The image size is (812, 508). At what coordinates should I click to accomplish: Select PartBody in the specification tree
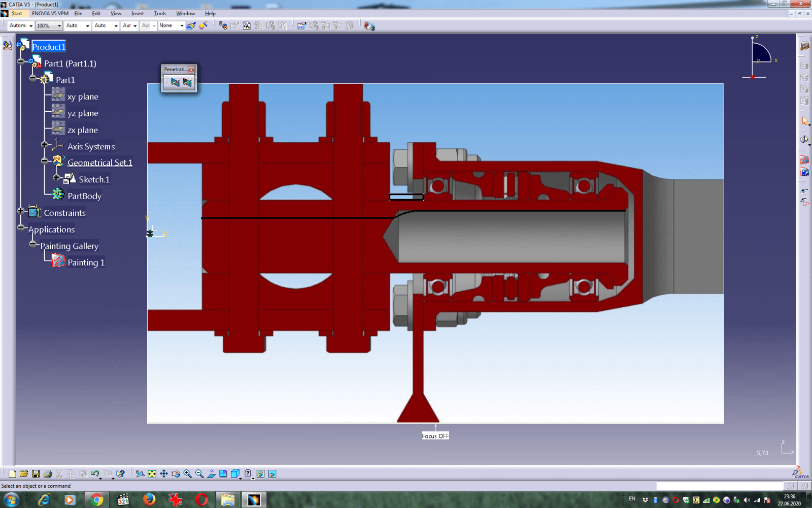pyautogui.click(x=84, y=196)
